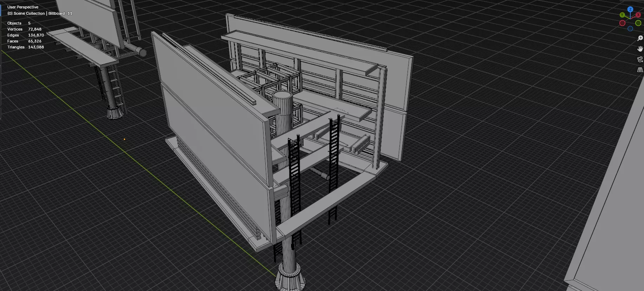Click the negative Y hollow green circle
The image size is (644, 291).
click(x=638, y=23)
